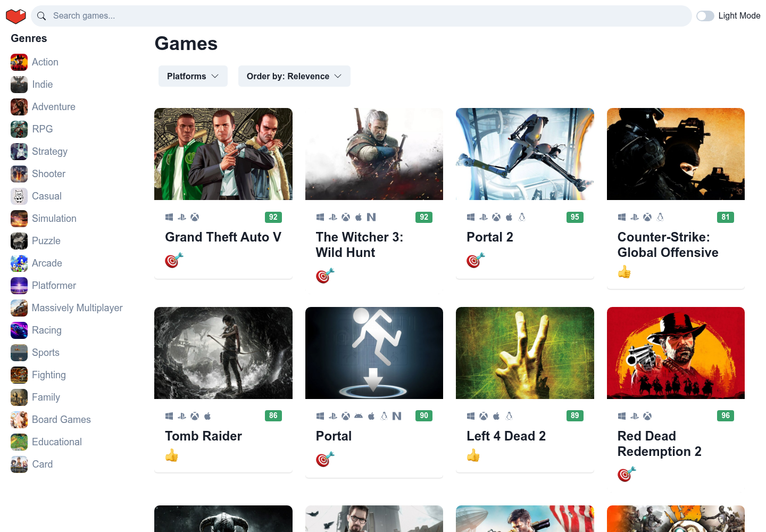Select the Arcade genre icon
This screenshot has width=766, height=532.
tap(19, 263)
